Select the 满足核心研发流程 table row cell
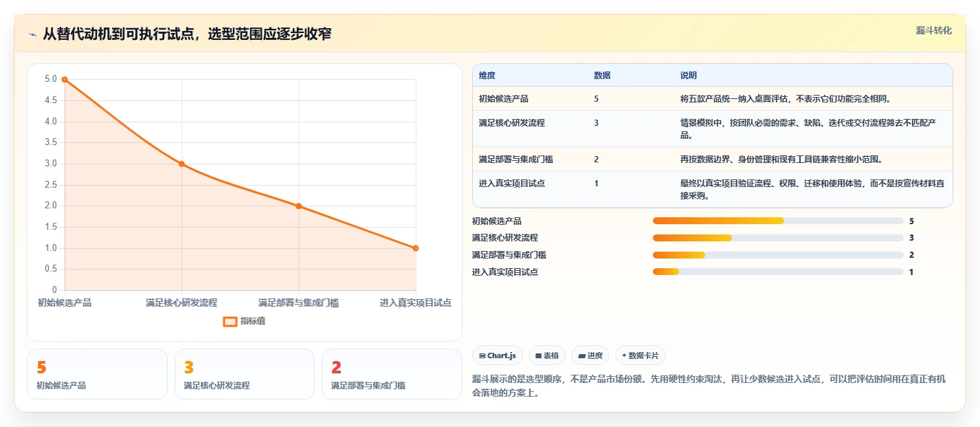This screenshot has height=427, width=980. click(512, 122)
